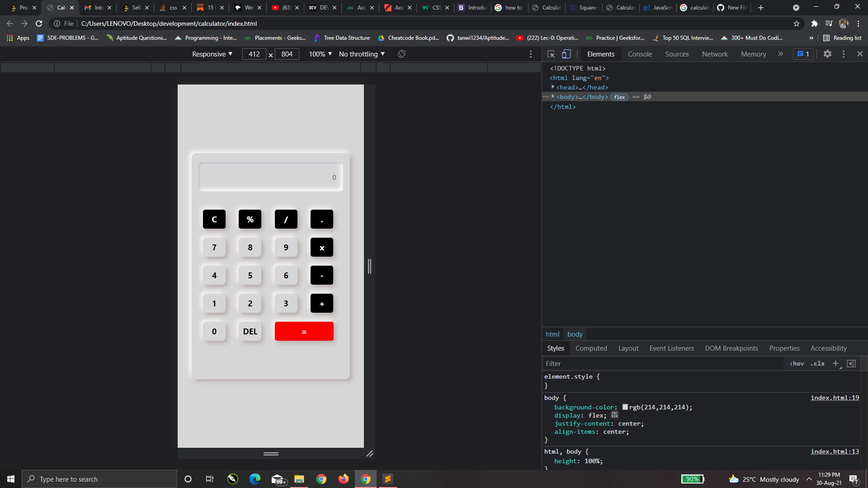The image size is (868, 488).
Task: Open the DevTools more options menu
Action: point(843,54)
